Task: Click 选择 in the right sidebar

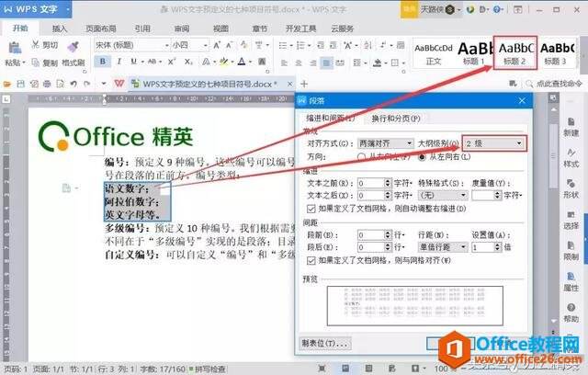Action: click(571, 220)
